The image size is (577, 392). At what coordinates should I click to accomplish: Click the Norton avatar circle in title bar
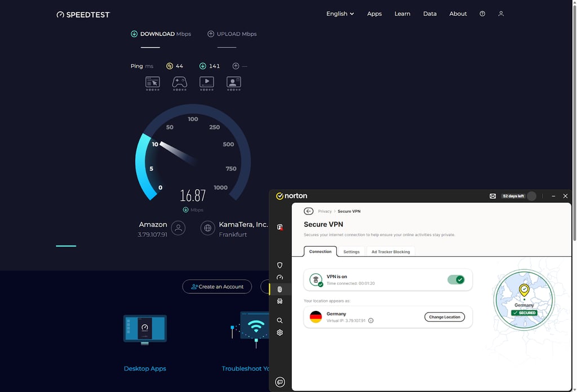531,196
